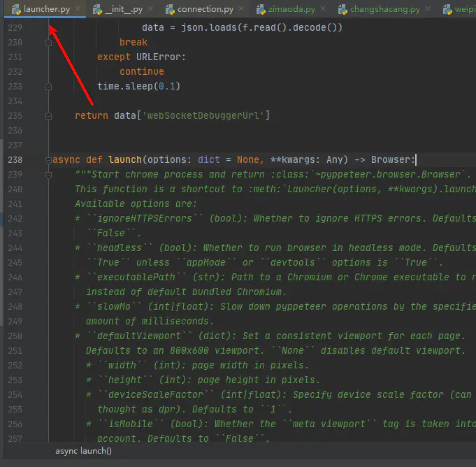Click 'URLError' on line 231
The image size is (476, 467).
tap(158, 57)
